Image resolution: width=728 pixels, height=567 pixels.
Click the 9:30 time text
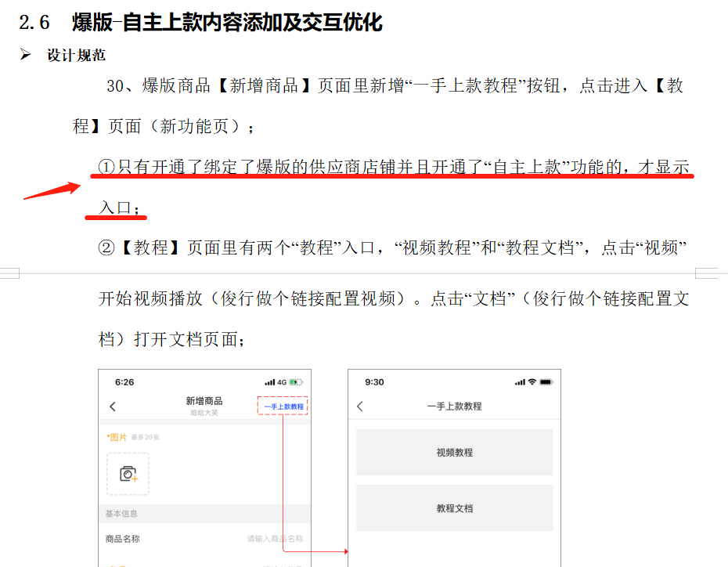374,382
